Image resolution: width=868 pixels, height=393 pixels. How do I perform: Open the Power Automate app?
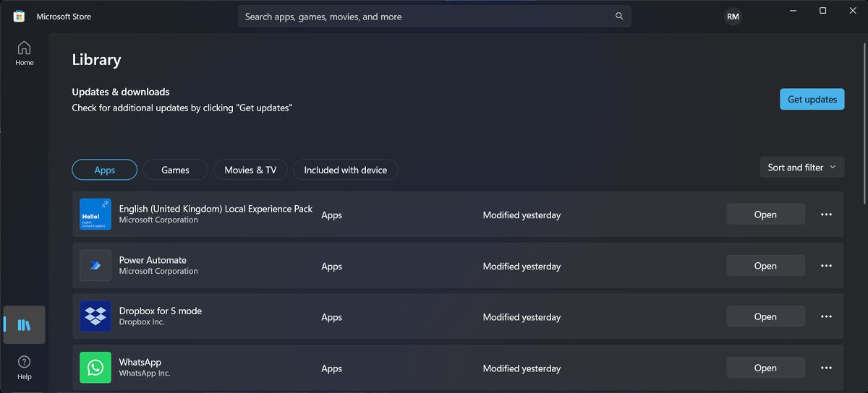point(765,266)
